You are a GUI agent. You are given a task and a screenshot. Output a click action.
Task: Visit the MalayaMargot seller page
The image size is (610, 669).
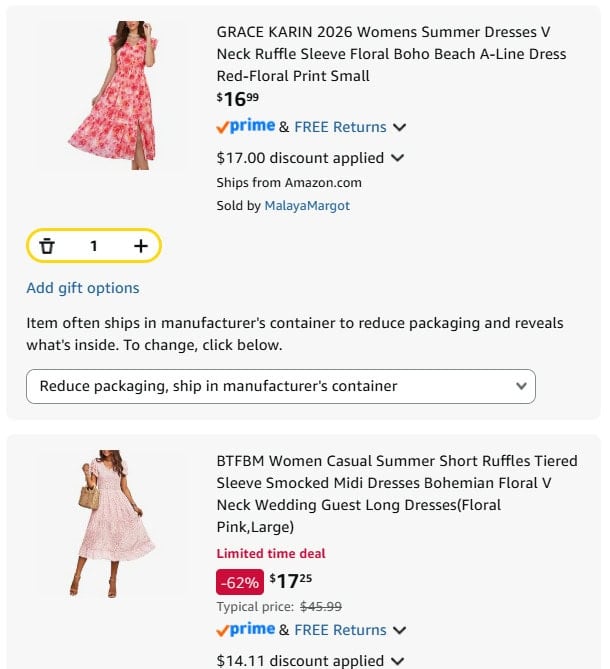pyautogui.click(x=307, y=206)
